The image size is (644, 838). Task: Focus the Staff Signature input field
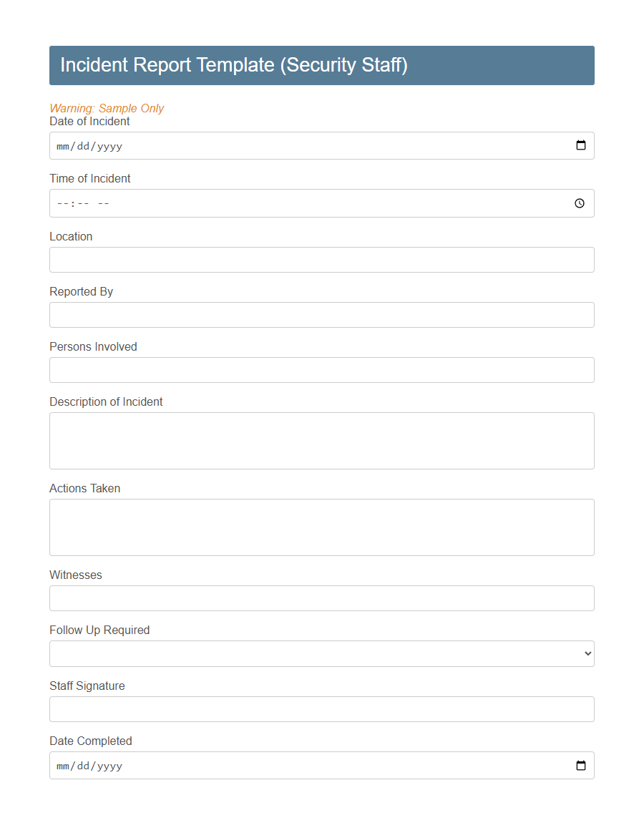(x=321, y=709)
